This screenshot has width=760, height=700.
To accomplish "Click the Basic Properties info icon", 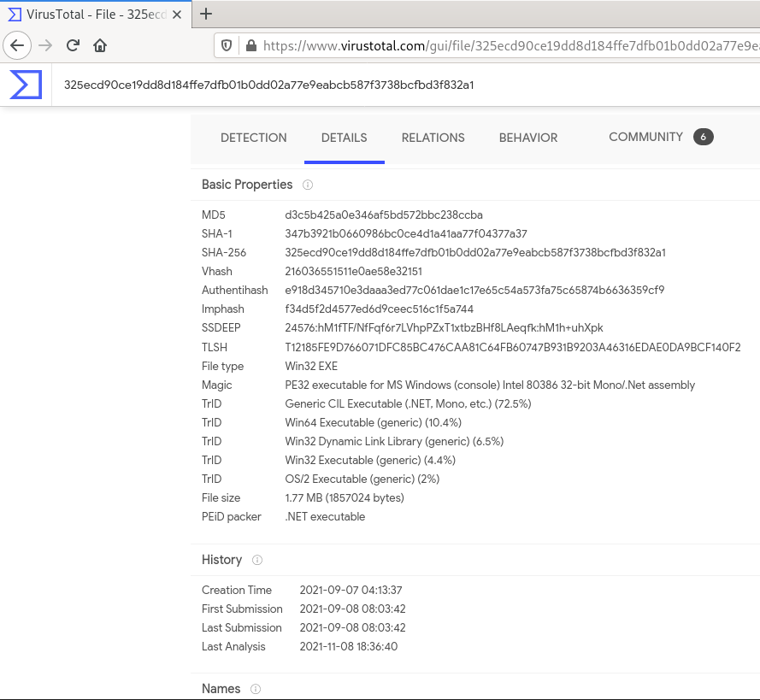I will pos(308,185).
